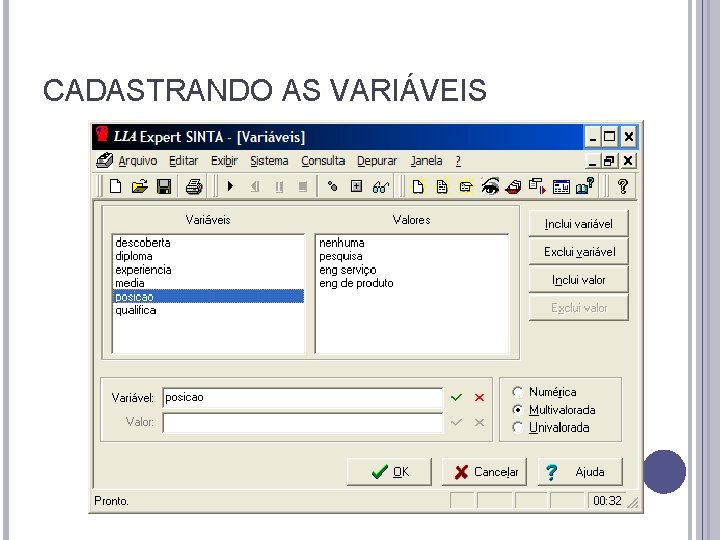This screenshot has height=540, width=720.
Task: Click the windows with red arrow icon
Action: click(537, 186)
